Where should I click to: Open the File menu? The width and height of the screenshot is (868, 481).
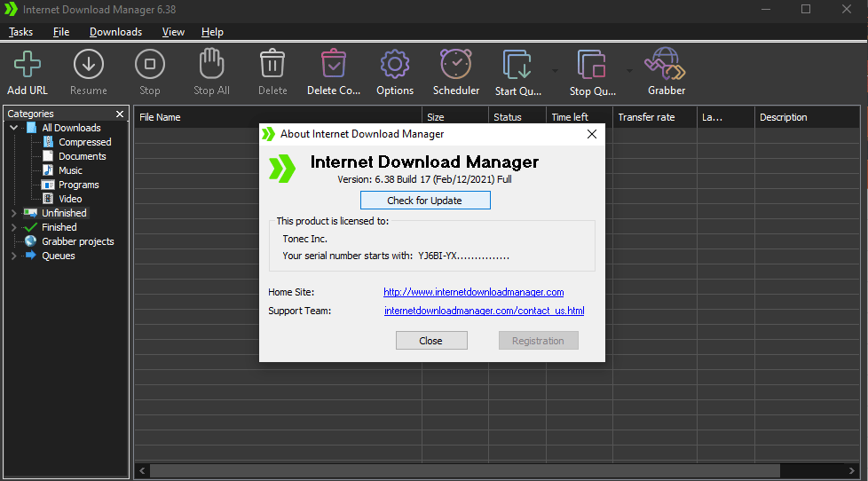(61, 32)
